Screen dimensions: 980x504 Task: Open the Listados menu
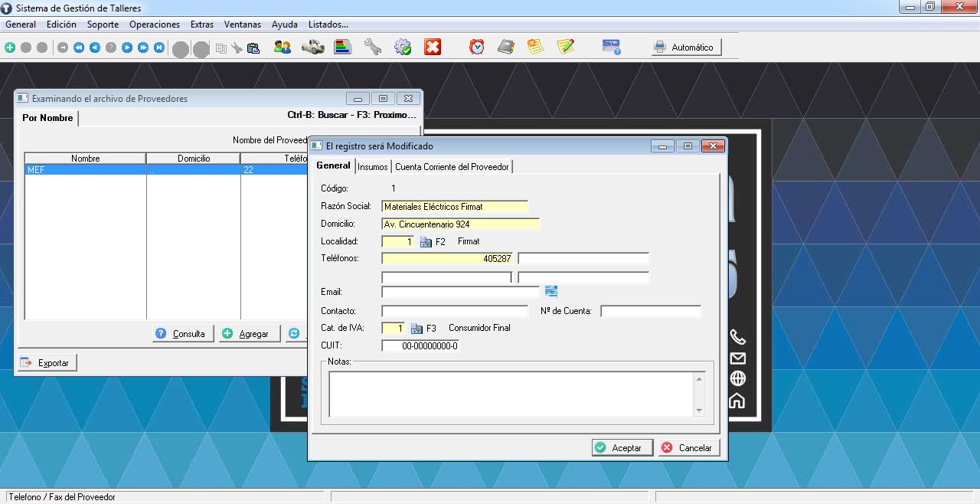pos(328,25)
